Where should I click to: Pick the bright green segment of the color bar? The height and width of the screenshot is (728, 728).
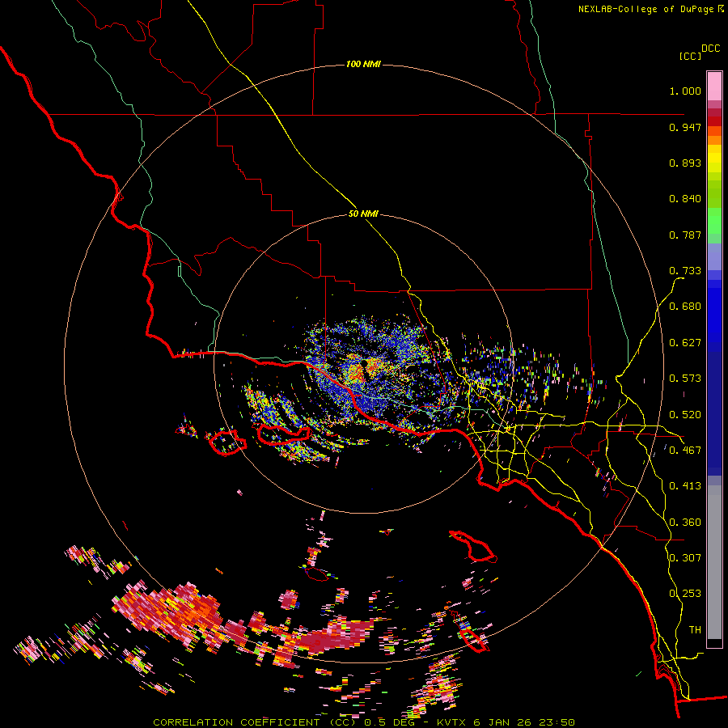pyautogui.click(x=714, y=221)
